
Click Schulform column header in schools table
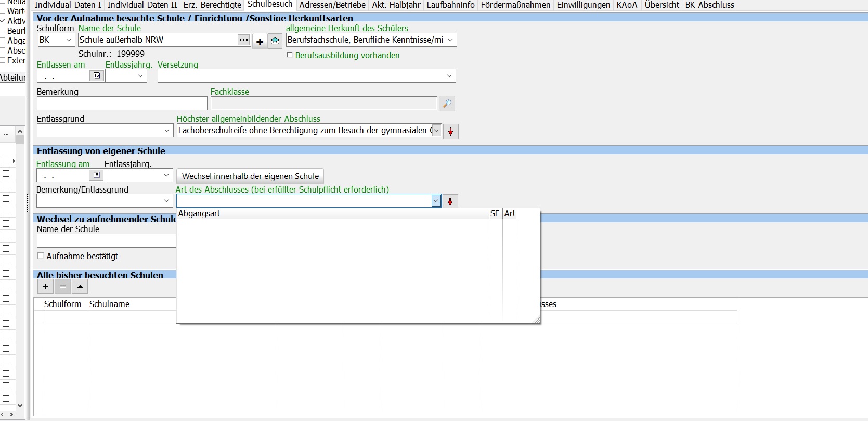pos(65,304)
